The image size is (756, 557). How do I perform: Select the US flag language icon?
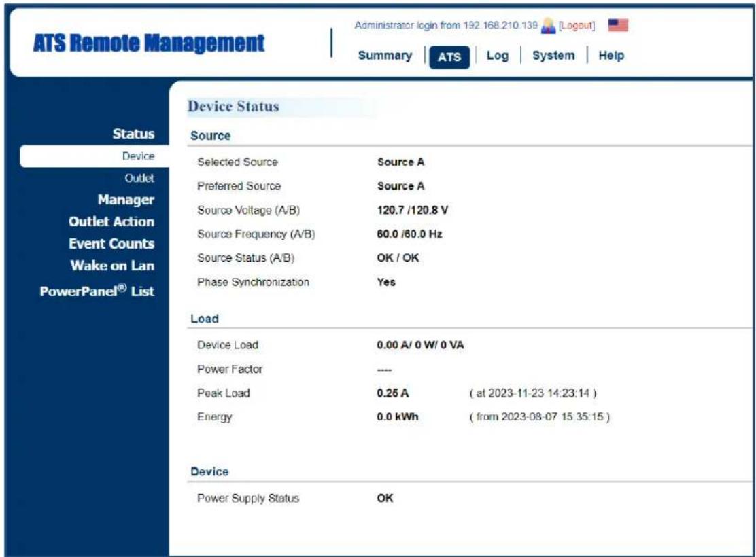pos(618,24)
